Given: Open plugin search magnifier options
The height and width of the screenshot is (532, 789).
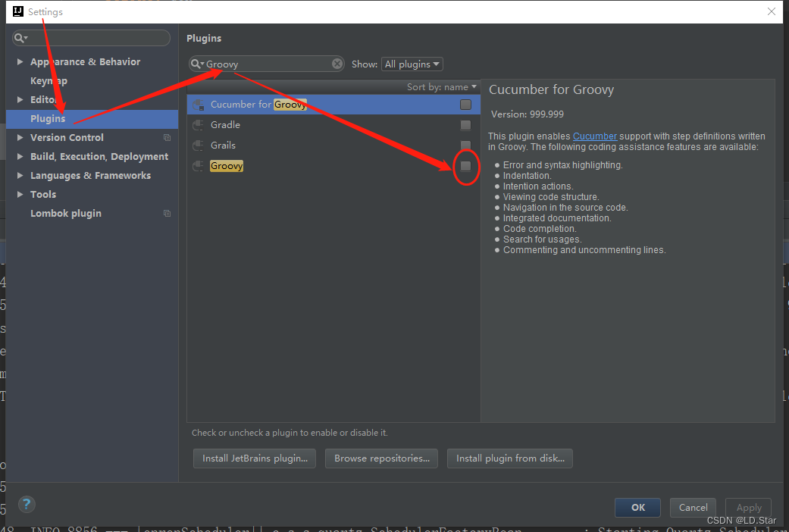Looking at the screenshot, I should pos(197,64).
